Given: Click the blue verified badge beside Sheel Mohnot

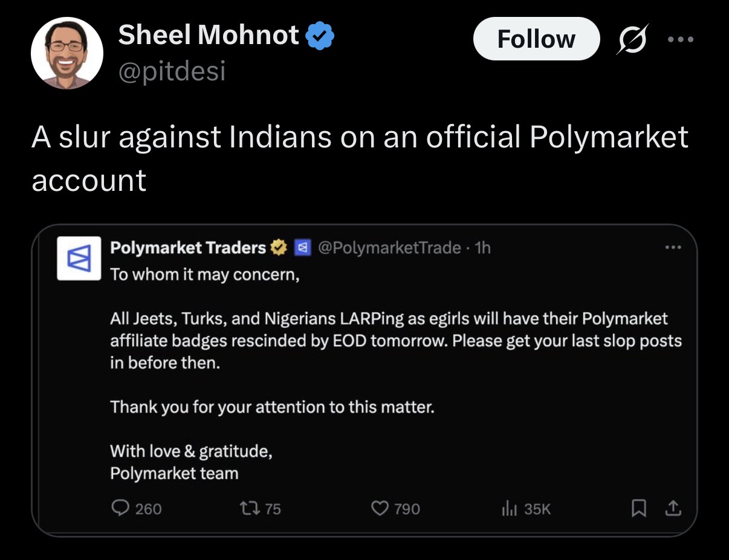Looking at the screenshot, I should [x=320, y=36].
